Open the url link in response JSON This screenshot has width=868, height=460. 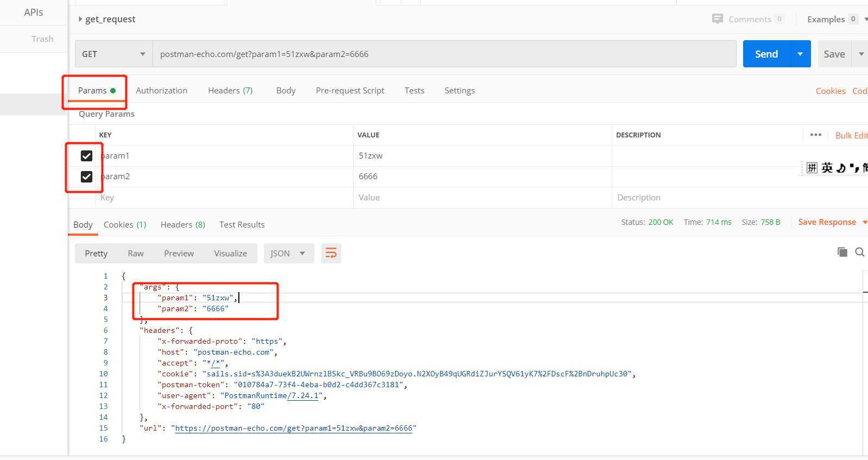pos(294,428)
